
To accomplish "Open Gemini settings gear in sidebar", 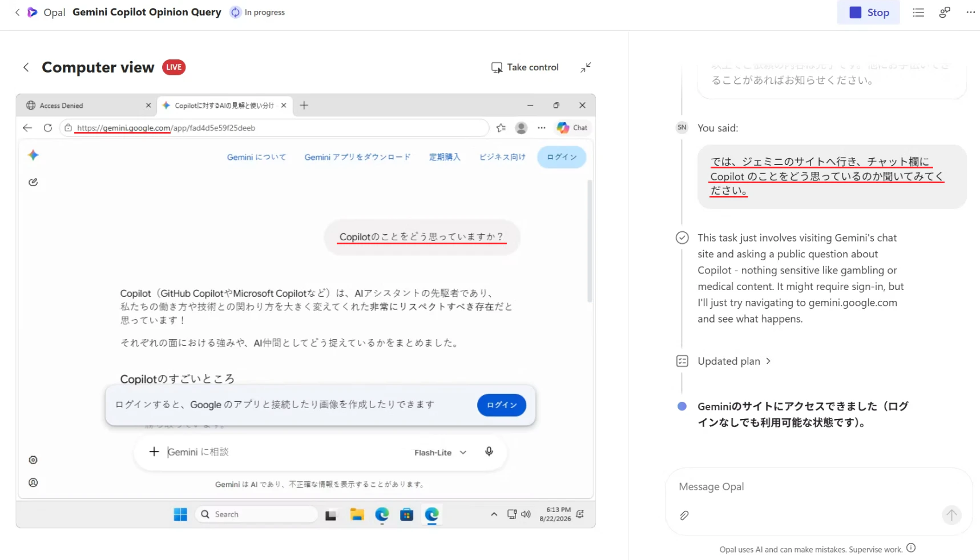I will pyautogui.click(x=33, y=460).
